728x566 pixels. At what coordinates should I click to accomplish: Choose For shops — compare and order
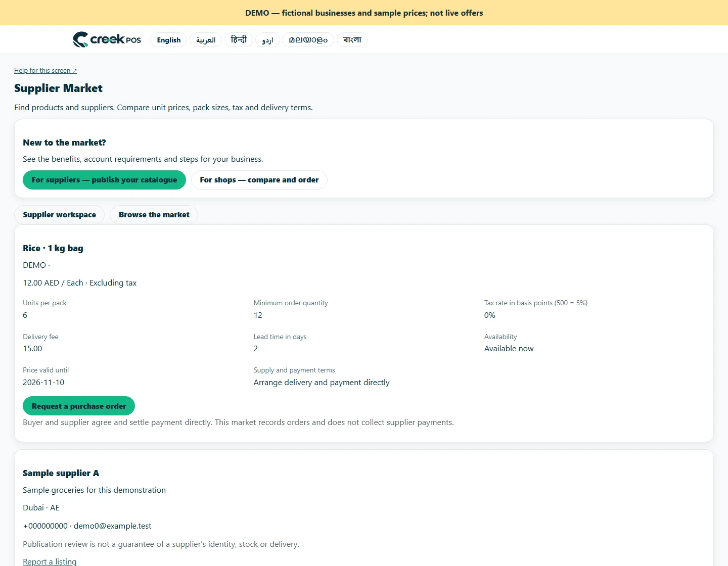(x=259, y=180)
